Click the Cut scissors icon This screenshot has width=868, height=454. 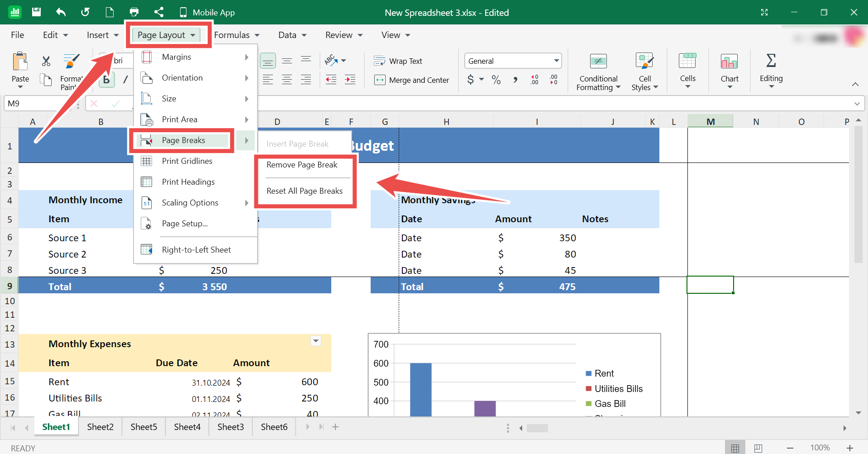[46, 61]
